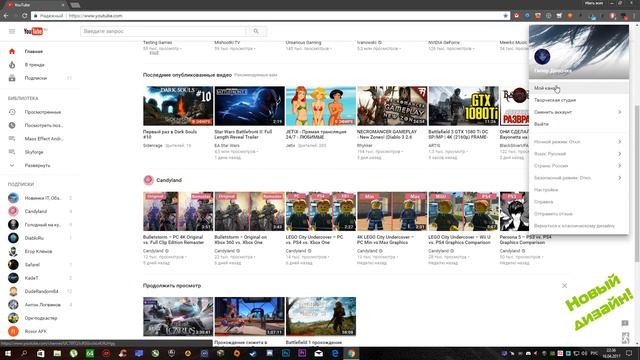
Task: Open Windows Start menu
Action: pos(8,353)
